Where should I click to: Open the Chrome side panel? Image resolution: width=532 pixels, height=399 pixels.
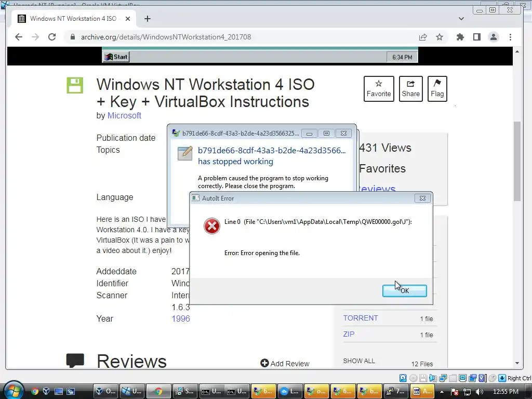point(477,37)
